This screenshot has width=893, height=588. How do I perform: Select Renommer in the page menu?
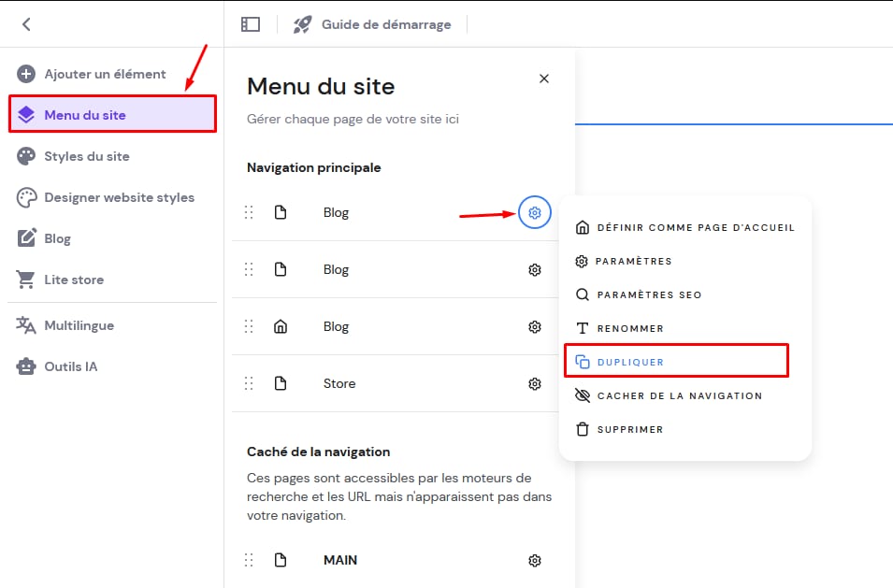tap(629, 328)
